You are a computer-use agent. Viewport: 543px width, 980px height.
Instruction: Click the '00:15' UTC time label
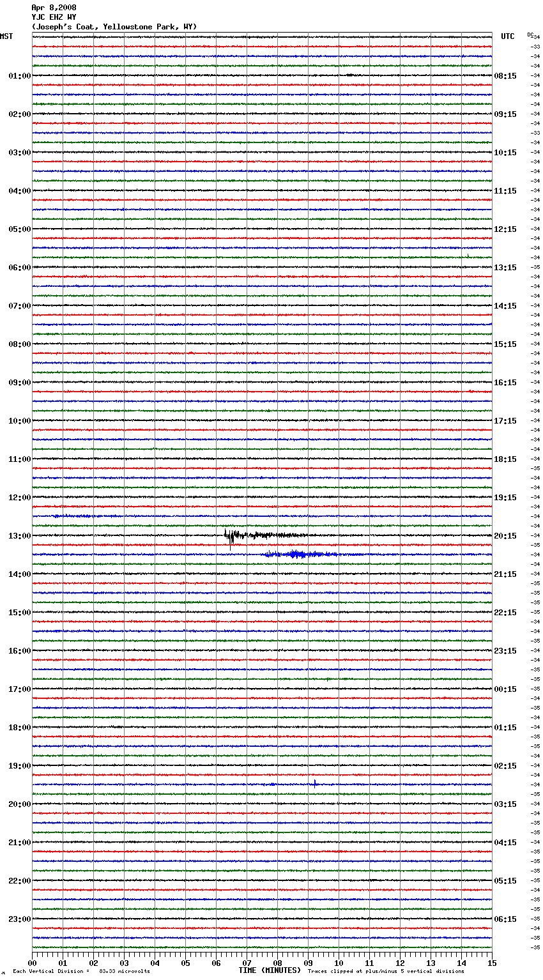pos(505,689)
